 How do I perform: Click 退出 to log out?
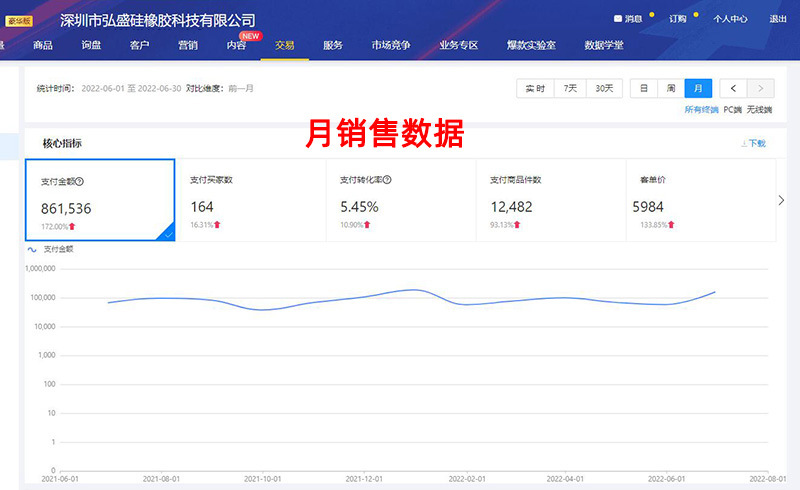[x=778, y=19]
